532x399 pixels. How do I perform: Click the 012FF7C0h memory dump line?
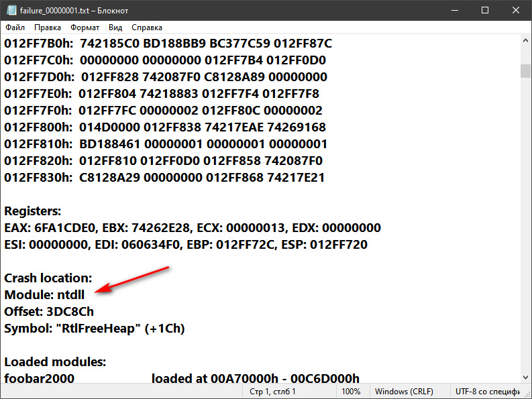tap(165, 60)
